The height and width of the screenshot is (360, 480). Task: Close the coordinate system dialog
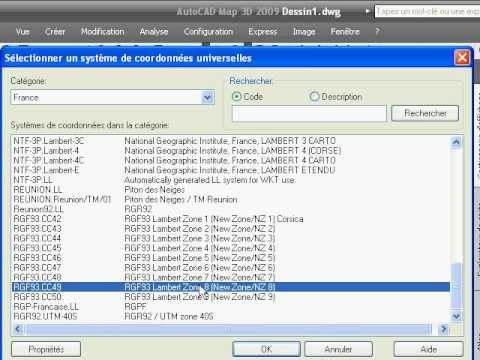click(x=462, y=58)
